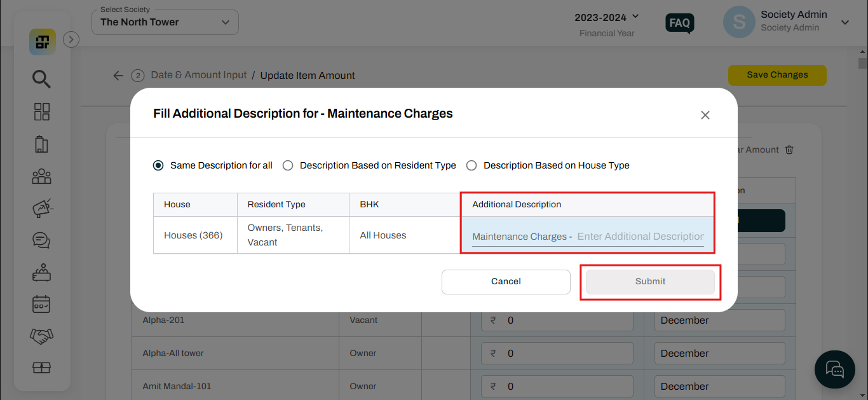868x400 pixels.
Task: Expand the Society Admin profile menu
Action: pyautogui.click(x=844, y=22)
